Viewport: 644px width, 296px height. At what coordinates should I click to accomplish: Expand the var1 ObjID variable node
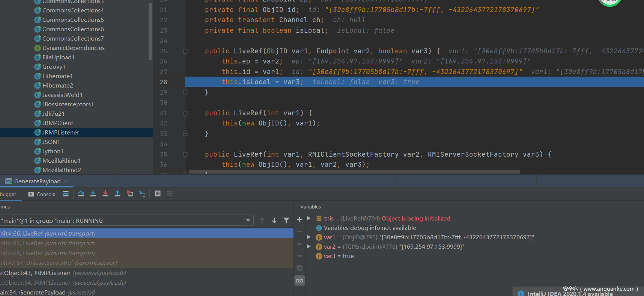[309, 237]
